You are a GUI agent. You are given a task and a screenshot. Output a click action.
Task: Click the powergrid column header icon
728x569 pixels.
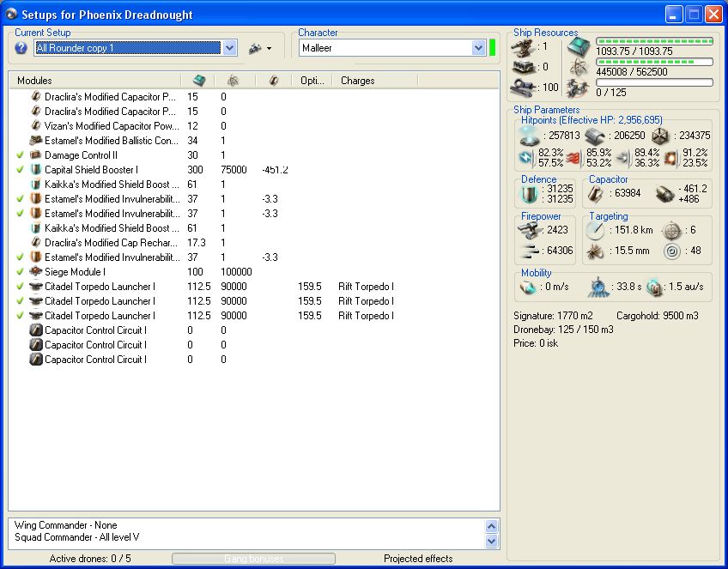[233, 81]
